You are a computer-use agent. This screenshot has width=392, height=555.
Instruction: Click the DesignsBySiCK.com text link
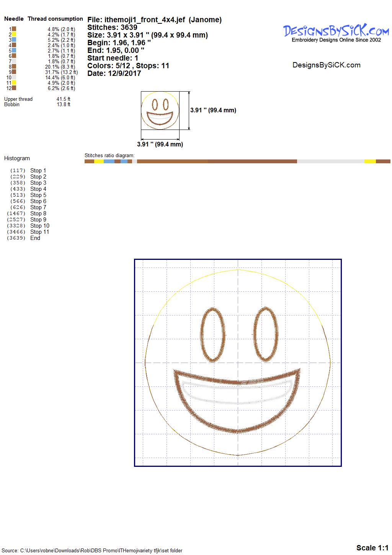click(326, 65)
